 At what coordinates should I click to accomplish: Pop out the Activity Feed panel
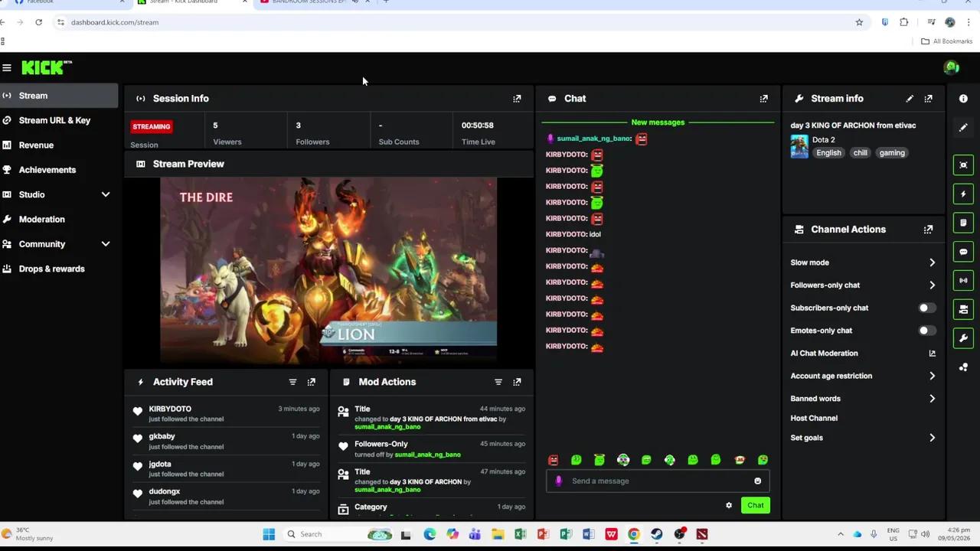pos(312,382)
